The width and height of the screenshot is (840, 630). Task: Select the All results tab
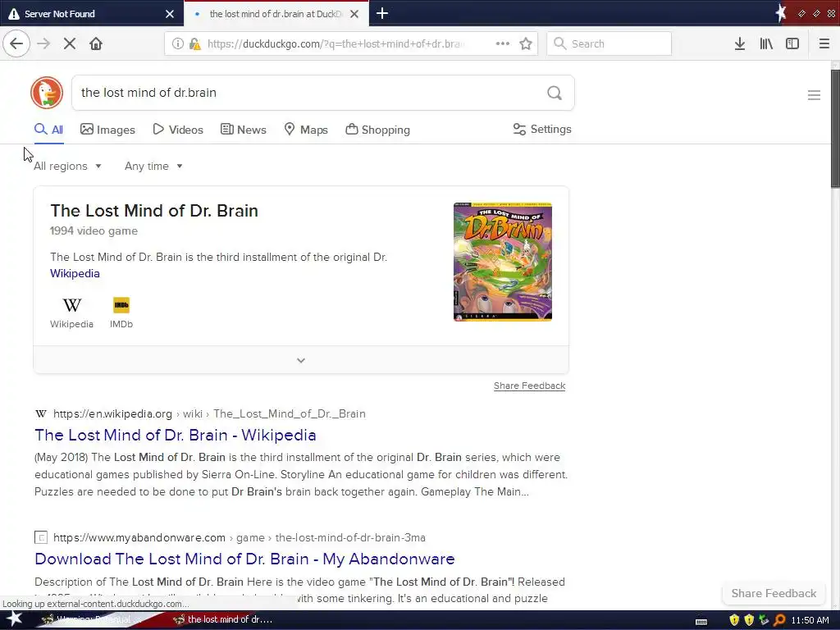pyautogui.click(x=48, y=130)
